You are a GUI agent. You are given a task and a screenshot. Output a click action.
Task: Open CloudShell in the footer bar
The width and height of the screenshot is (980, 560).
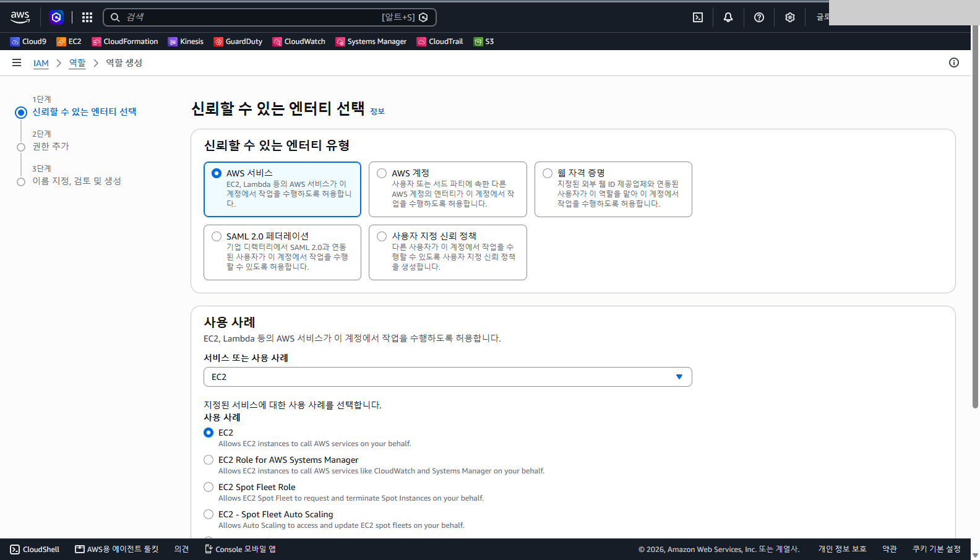pos(35,549)
